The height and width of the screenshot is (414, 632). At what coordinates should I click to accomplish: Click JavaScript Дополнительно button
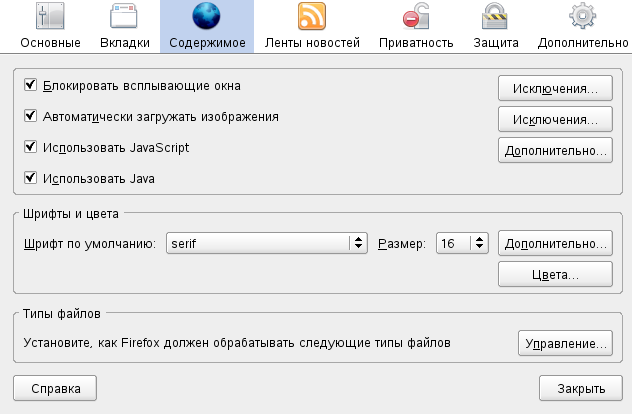[555, 150]
